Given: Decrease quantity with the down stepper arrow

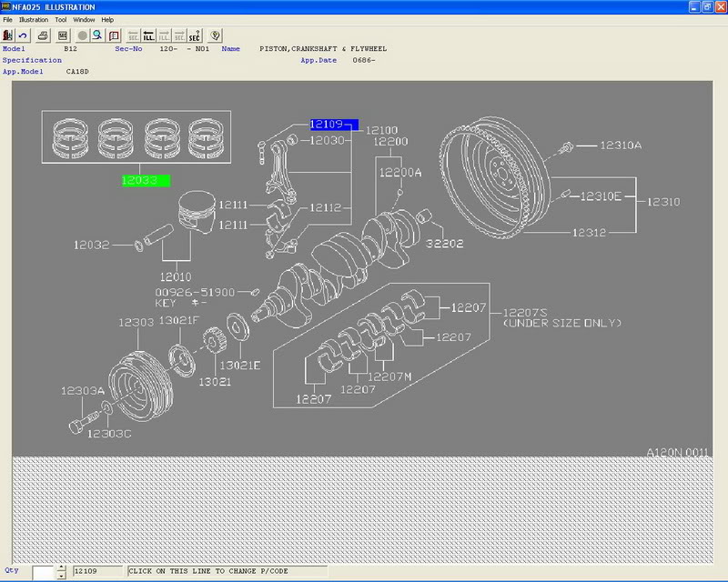Looking at the screenshot, I should (61, 576).
